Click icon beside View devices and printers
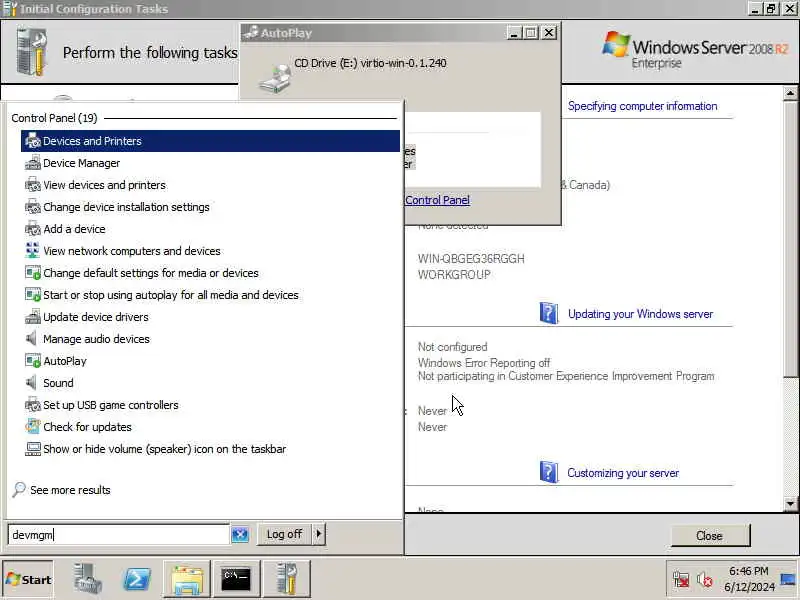Viewport: 800px width, 600px height. (33, 185)
